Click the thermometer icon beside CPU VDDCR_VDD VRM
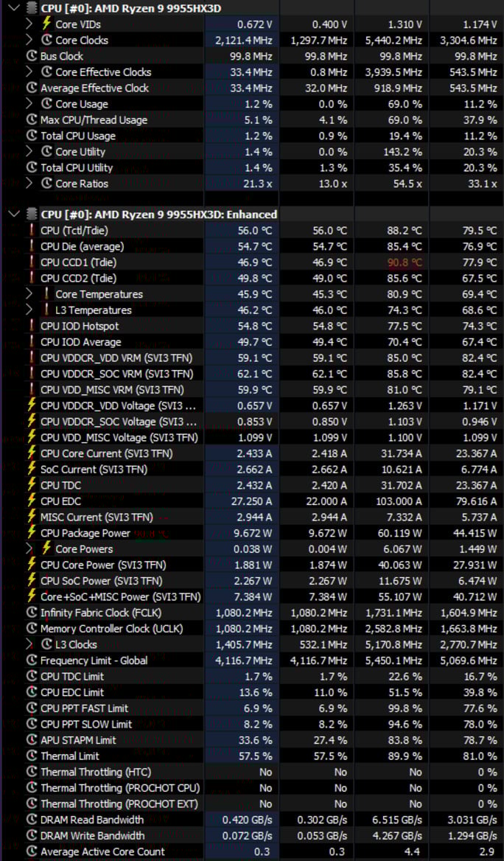The width and height of the screenshot is (504, 861). coord(32,358)
